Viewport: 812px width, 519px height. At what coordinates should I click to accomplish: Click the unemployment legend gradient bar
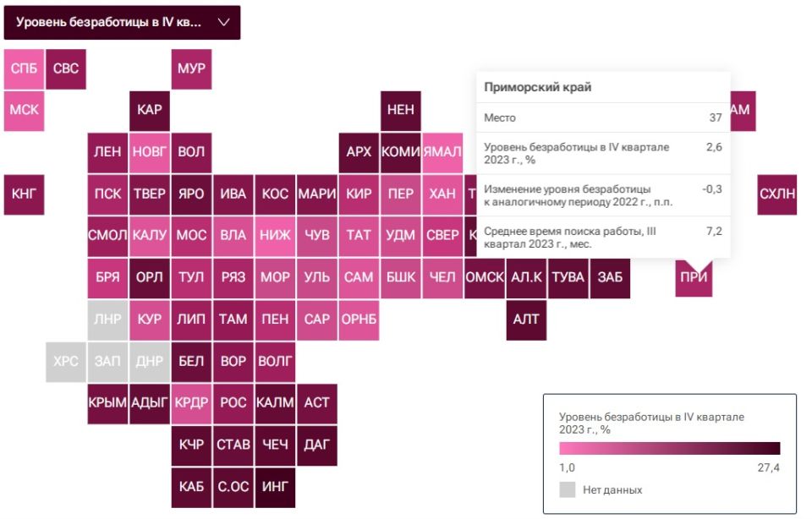(670, 448)
